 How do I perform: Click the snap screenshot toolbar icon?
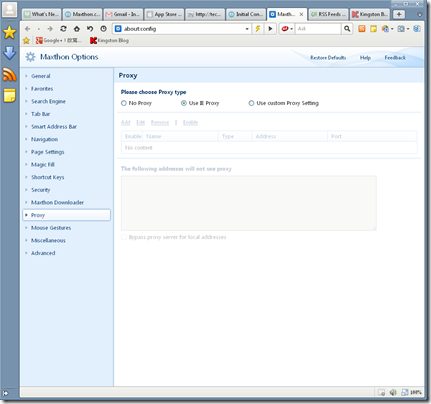(401, 29)
